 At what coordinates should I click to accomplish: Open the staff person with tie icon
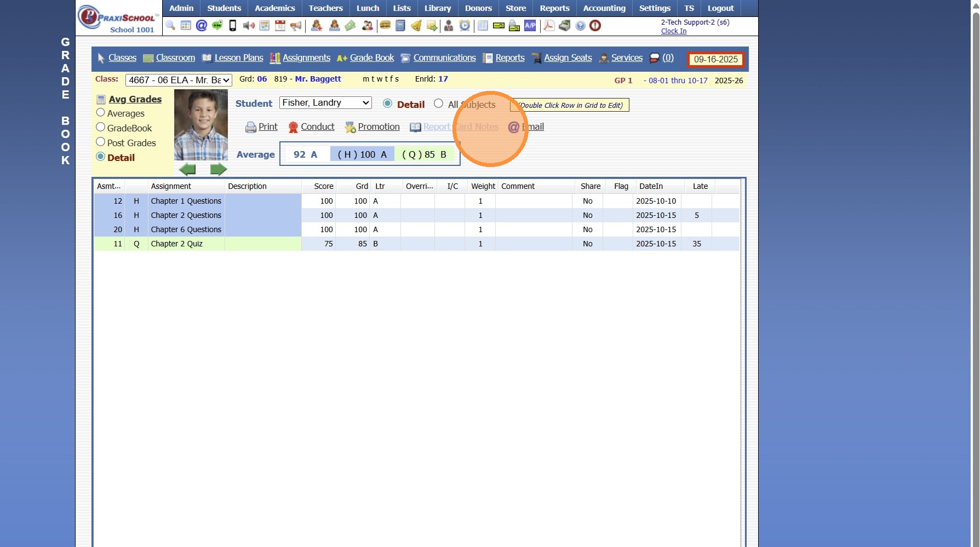pyautogui.click(x=449, y=26)
